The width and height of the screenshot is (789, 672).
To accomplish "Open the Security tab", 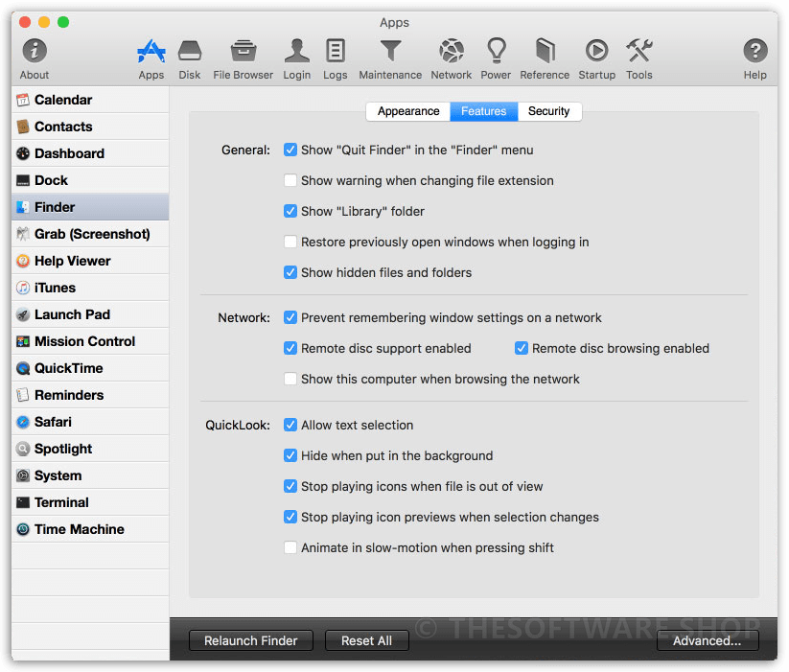I will click(x=548, y=111).
